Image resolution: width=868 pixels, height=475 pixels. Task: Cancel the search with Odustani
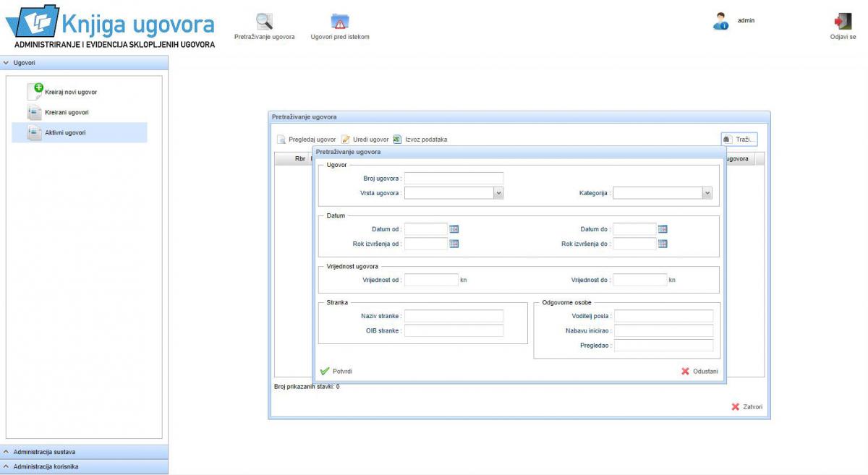[x=699, y=371]
